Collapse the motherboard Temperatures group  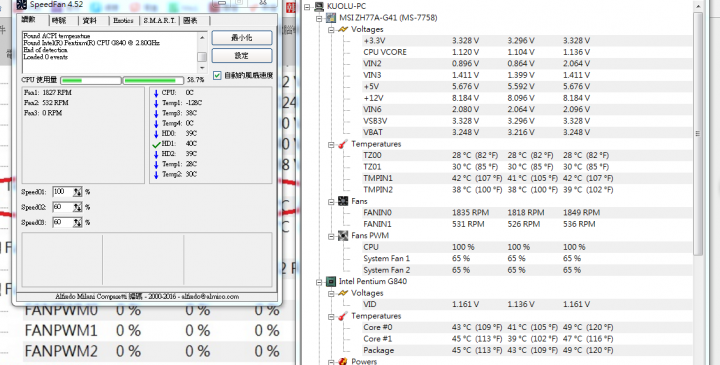click(x=331, y=144)
